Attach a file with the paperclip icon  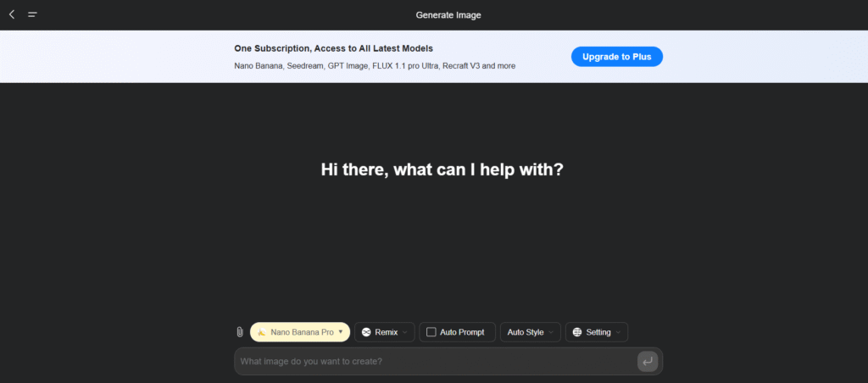pyautogui.click(x=240, y=332)
